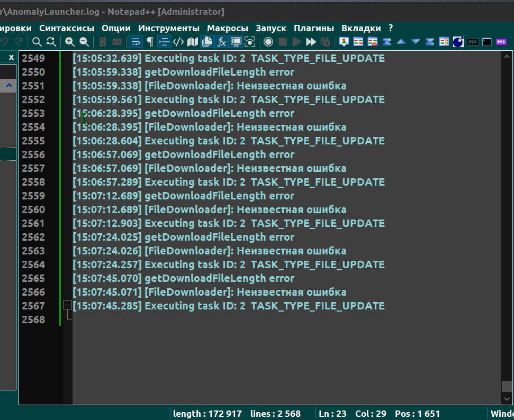Click the vertical scrollbar thumb
Image resolution: width=514 pixels, height=420 pixels.
tap(507, 386)
